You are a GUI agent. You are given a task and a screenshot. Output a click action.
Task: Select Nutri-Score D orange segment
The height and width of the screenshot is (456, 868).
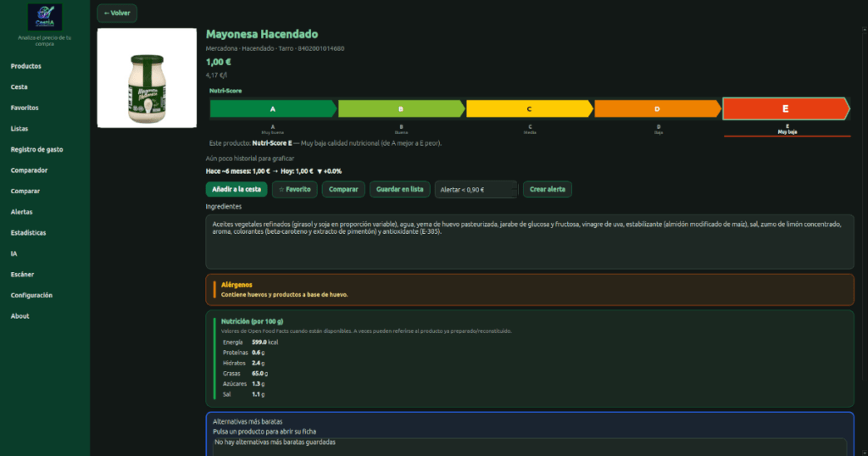click(658, 109)
